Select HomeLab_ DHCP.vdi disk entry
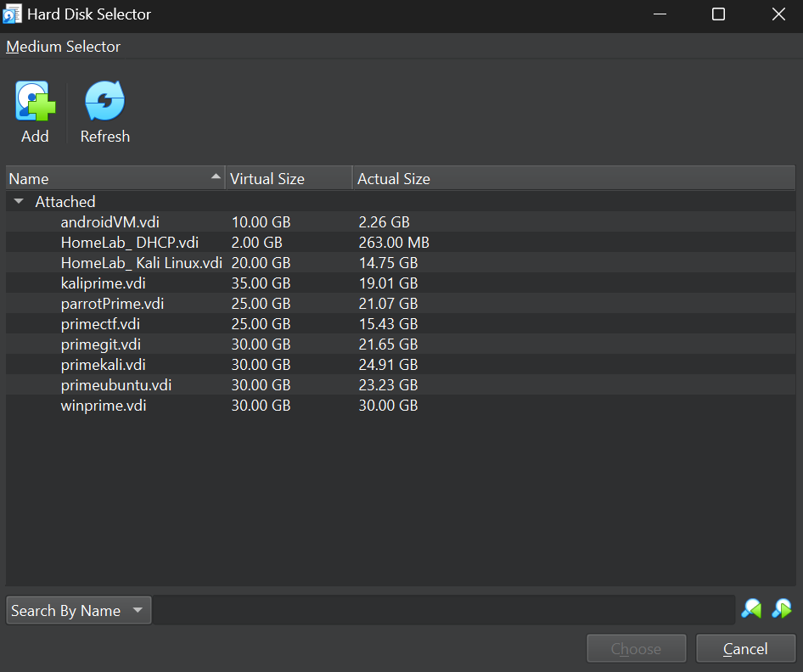The image size is (803, 672). 129,243
